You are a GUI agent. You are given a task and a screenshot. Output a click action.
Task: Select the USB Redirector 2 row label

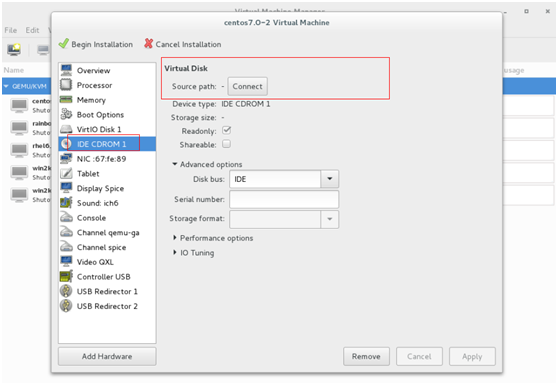(107, 306)
